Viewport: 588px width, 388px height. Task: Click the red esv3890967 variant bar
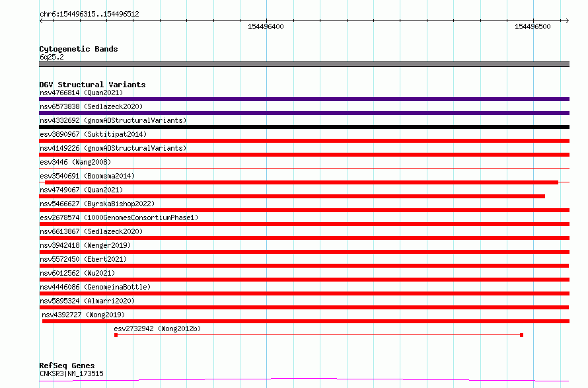304,141
